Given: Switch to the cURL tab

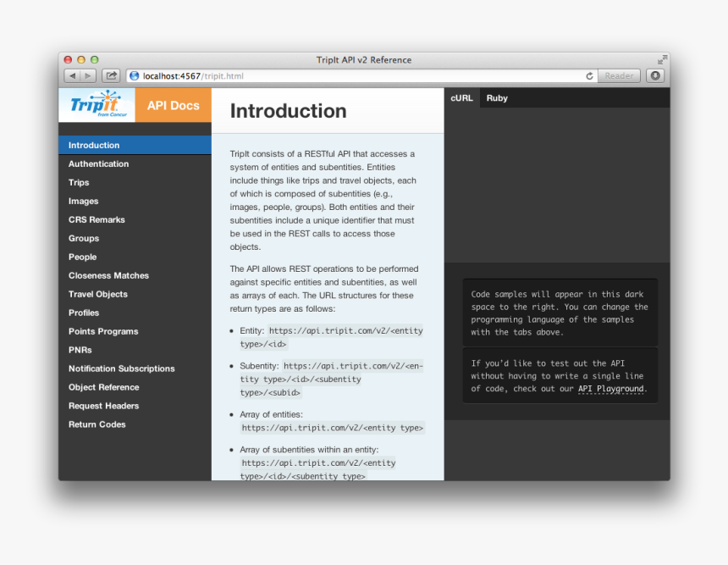Looking at the screenshot, I should point(462,98).
